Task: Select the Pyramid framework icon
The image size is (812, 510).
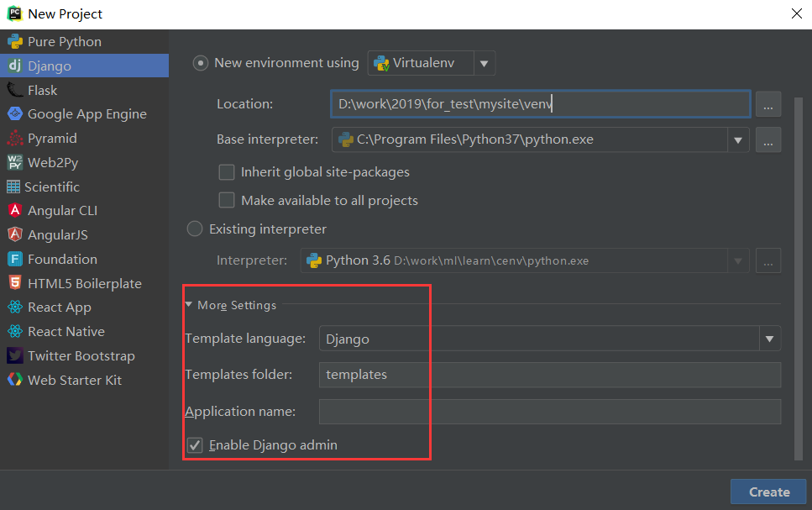Action: coord(14,139)
